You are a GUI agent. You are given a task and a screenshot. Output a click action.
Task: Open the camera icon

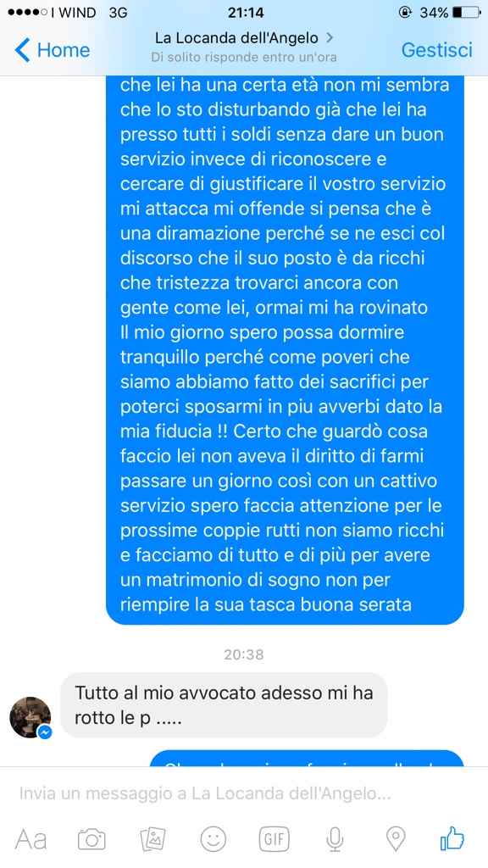coord(91,839)
